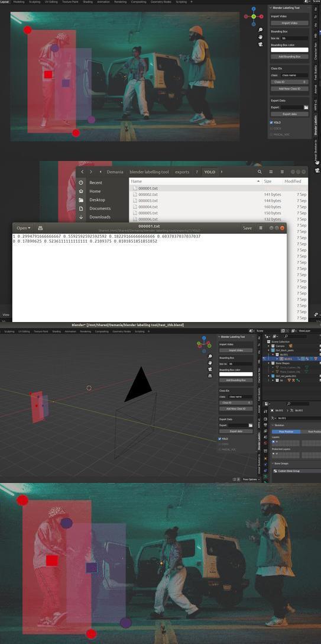This screenshot has width=321, height=644.
Task: Switch to the Layout workspace tab
Action: pyautogui.click(x=5, y=2)
